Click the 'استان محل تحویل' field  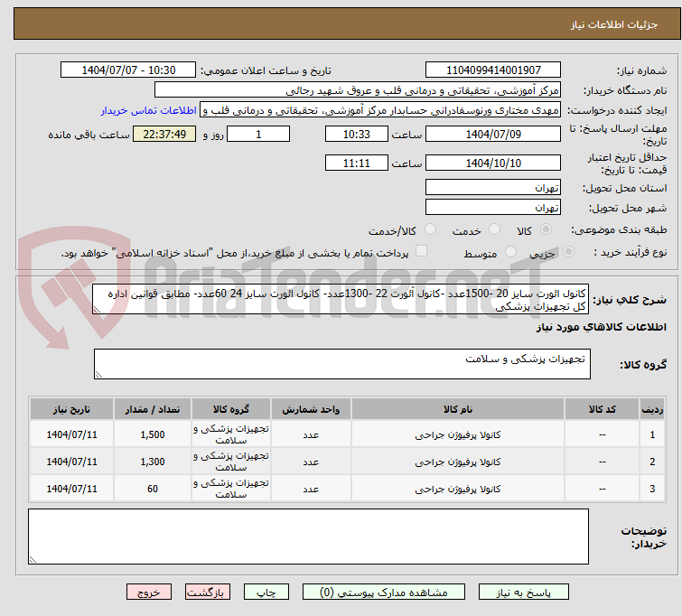[x=493, y=188]
